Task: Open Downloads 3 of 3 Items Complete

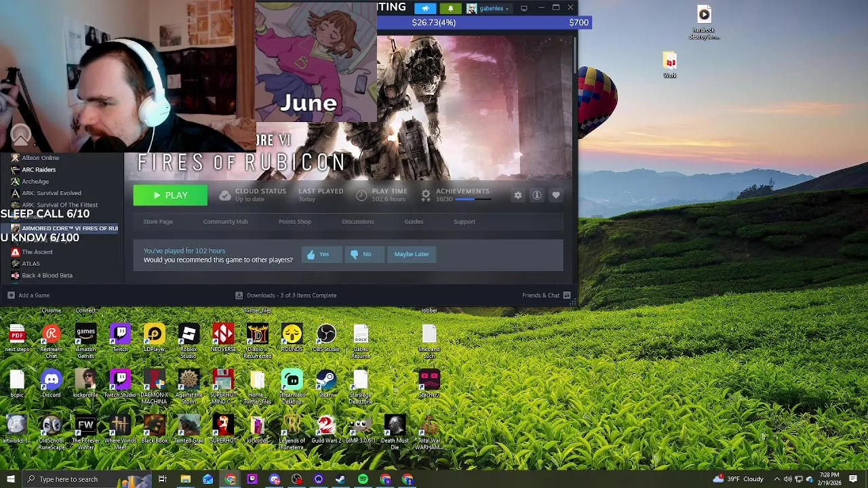Action: point(285,296)
